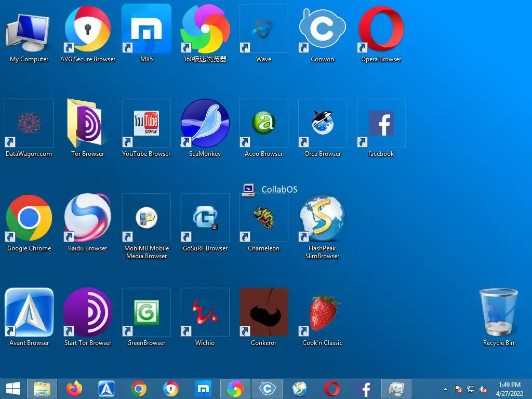Launch Opera from the taskbar

(332, 389)
